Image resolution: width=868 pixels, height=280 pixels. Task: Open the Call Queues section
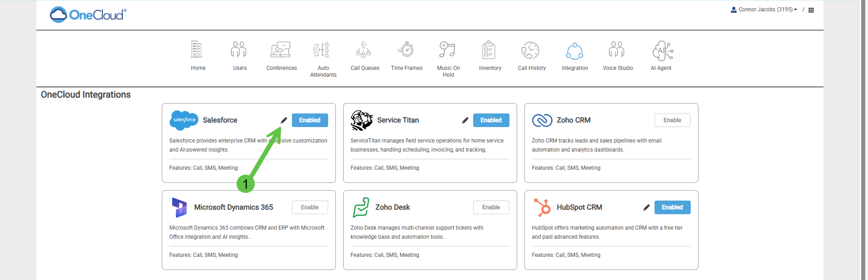pos(364,50)
